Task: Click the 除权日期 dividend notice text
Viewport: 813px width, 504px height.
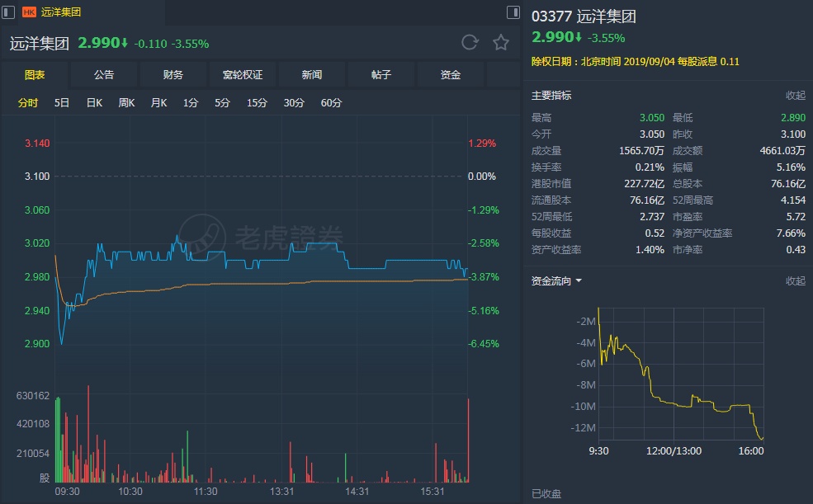Action: click(636, 62)
